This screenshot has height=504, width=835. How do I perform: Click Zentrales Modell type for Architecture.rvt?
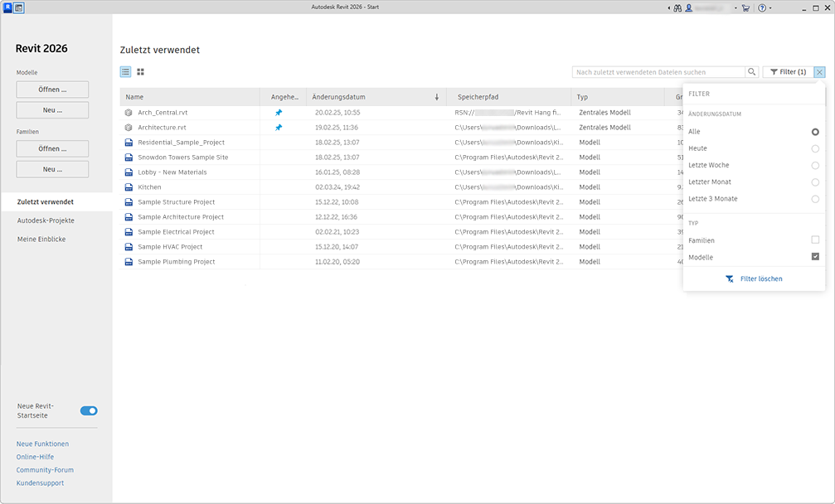tap(605, 128)
